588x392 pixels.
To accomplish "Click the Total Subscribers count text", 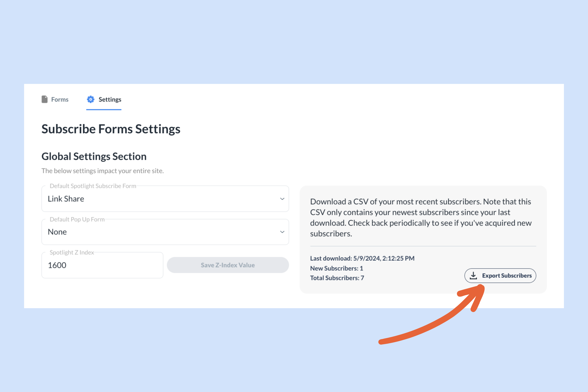I will [337, 278].
